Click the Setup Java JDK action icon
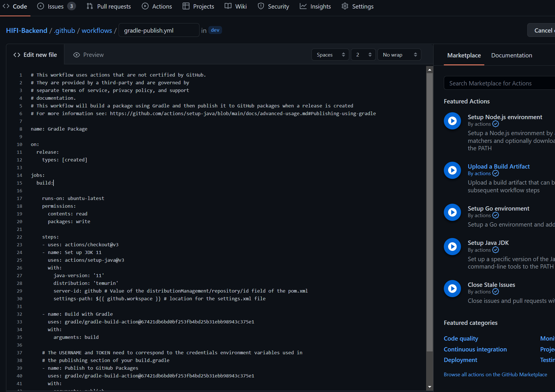This screenshot has height=392, width=555. coord(452,247)
